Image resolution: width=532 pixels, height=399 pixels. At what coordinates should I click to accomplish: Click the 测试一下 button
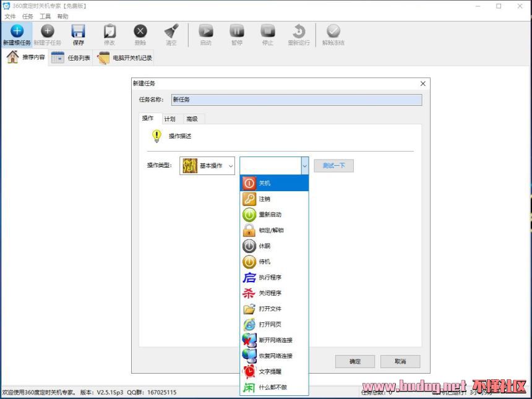333,166
